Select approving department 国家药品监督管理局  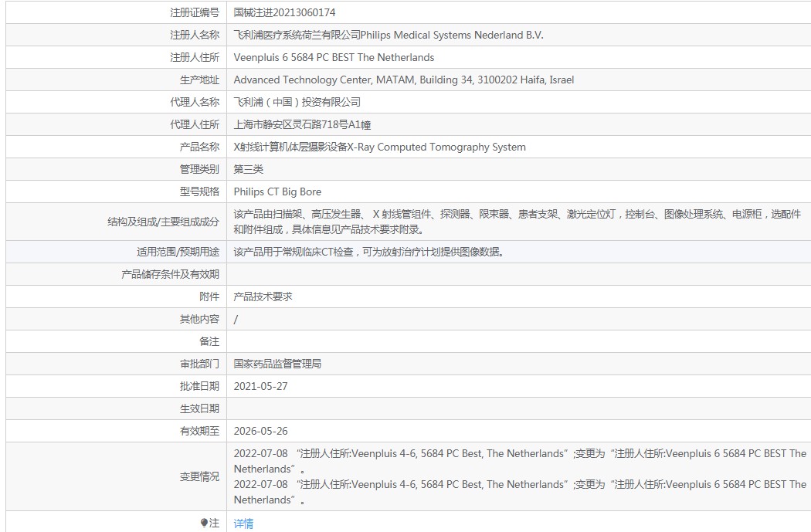[277, 364]
